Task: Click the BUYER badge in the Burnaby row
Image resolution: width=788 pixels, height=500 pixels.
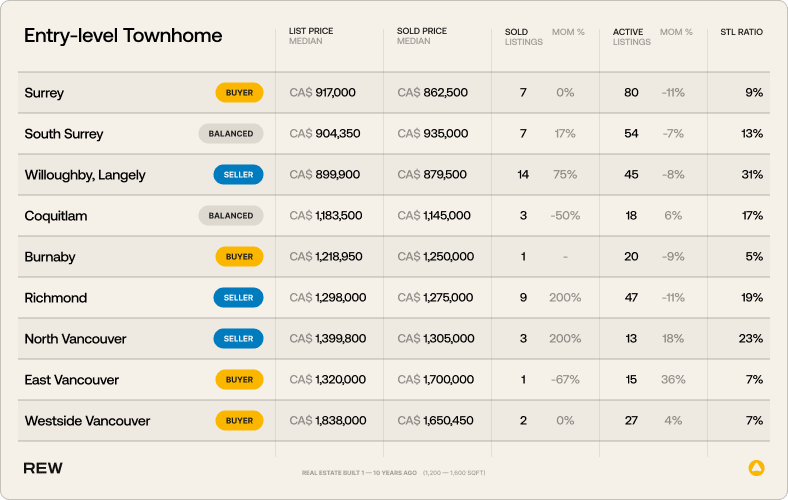Action: coord(239,256)
